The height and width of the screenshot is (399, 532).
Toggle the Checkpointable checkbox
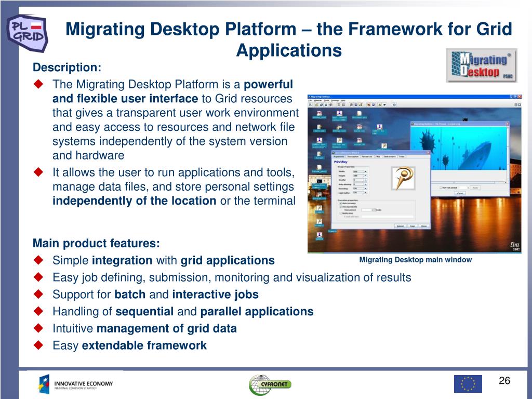(x=341, y=207)
